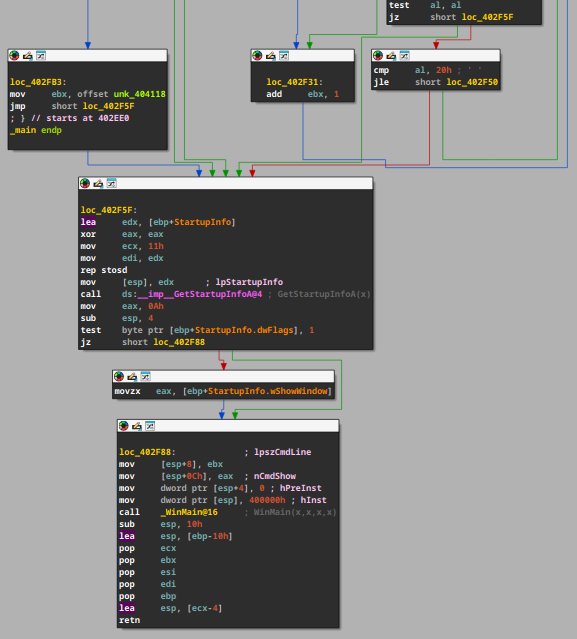Click the pencil icon on loc_402F88 node

[137, 426]
